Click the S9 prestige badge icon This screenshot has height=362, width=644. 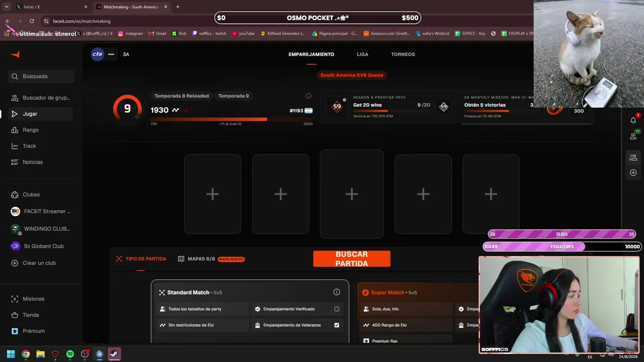(x=337, y=107)
